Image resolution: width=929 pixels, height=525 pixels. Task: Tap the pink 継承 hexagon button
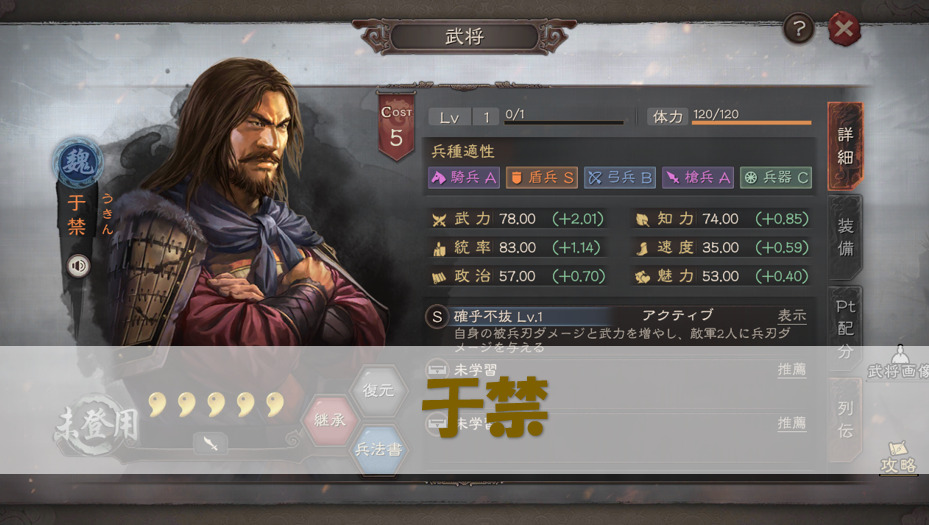pyautogui.click(x=329, y=420)
